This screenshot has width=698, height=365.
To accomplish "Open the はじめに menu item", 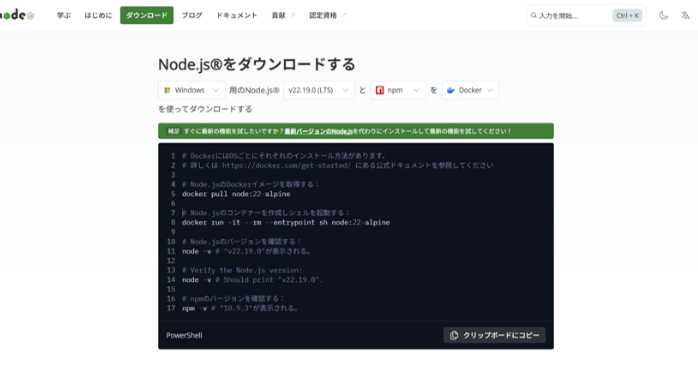I will point(98,16).
